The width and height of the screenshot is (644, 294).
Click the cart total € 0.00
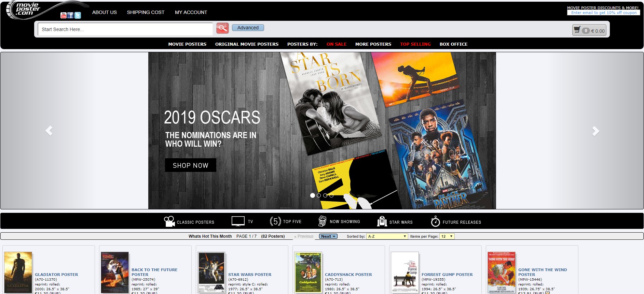598,31
